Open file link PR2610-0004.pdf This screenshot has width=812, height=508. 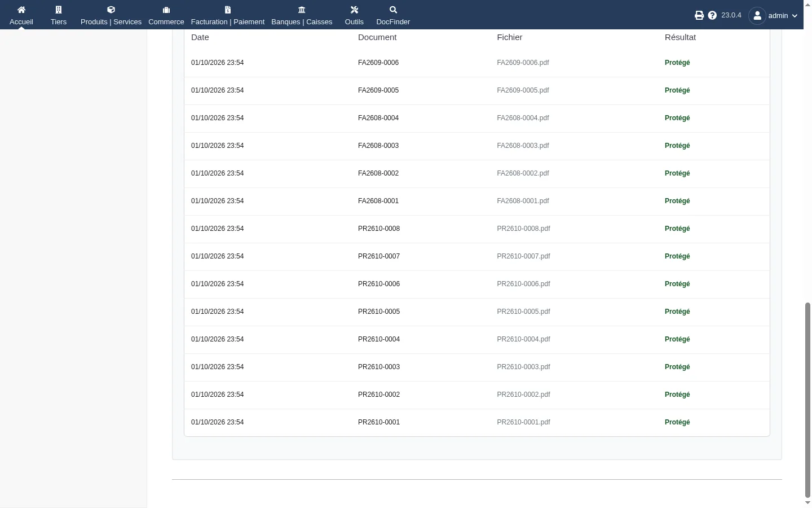pos(523,339)
